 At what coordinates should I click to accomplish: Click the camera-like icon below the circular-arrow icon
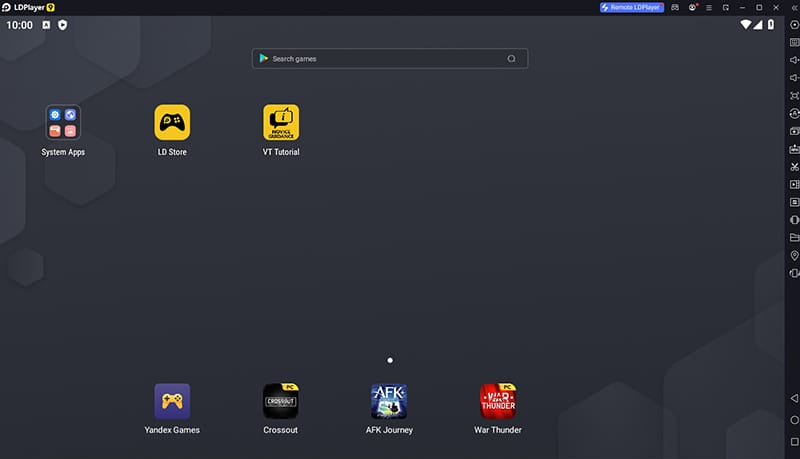(794, 131)
